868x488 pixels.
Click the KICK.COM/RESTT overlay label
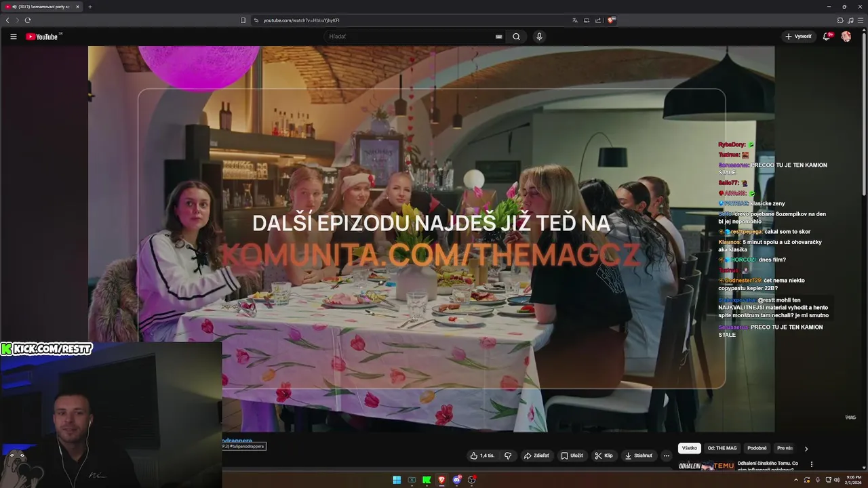pos(45,349)
